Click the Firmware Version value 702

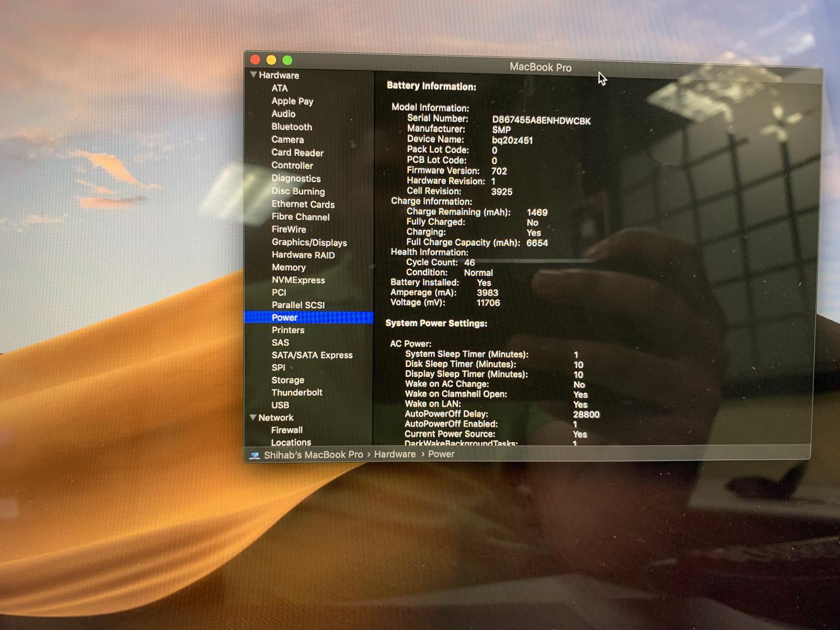(x=499, y=171)
